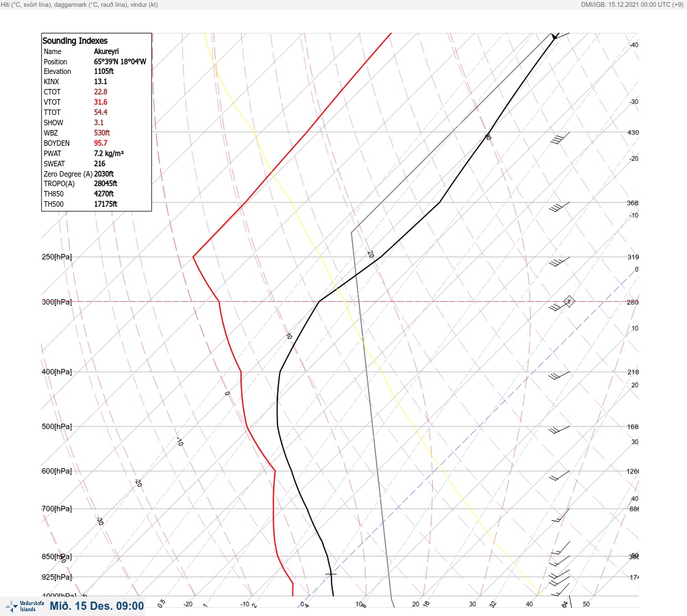Click the wind barb on the 500 hPa line

(x=559, y=430)
